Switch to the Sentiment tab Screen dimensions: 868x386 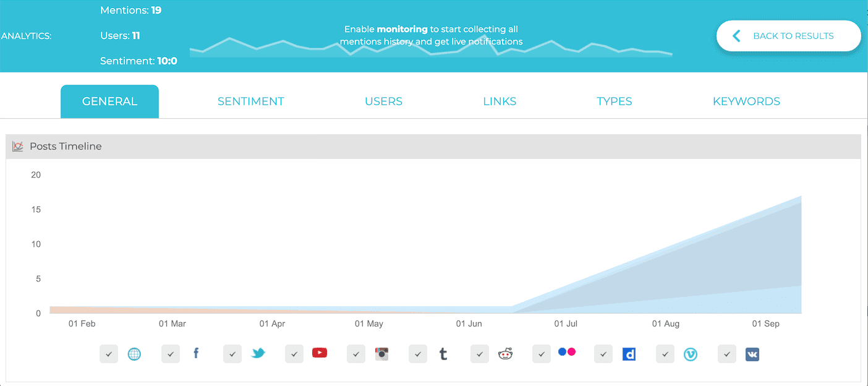click(251, 101)
